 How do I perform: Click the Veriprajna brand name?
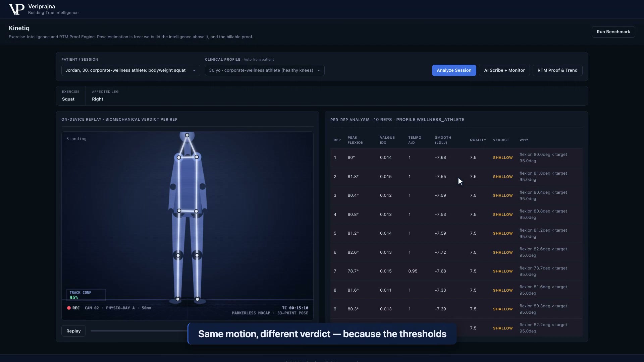pos(42,6)
